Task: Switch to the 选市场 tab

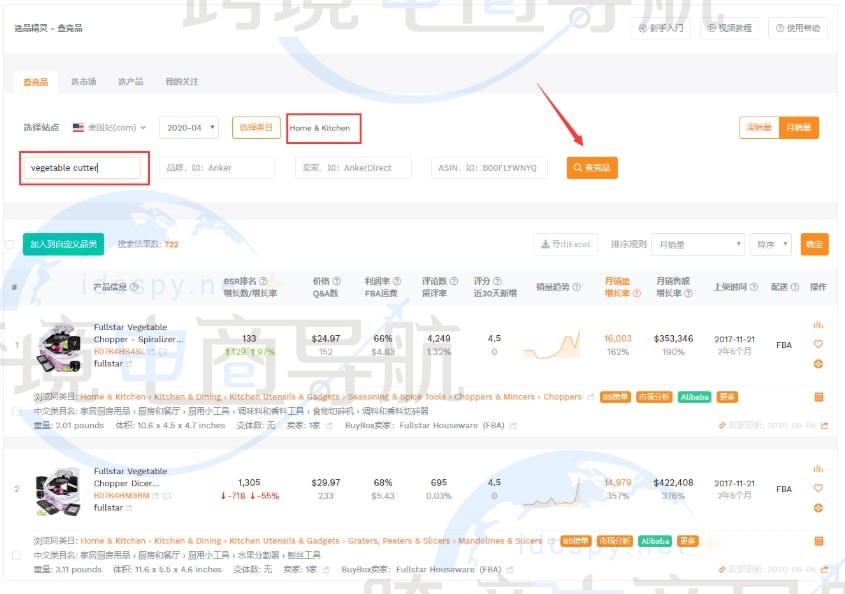Action: coord(83,82)
